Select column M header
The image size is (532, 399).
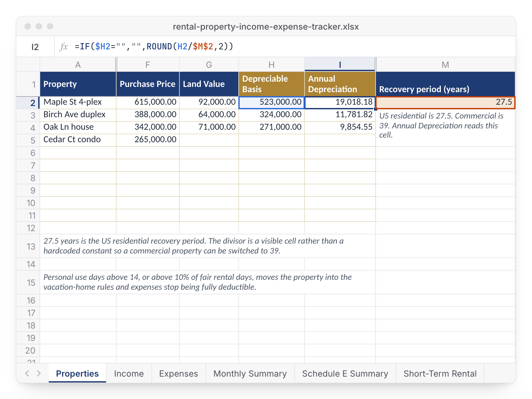click(445, 65)
